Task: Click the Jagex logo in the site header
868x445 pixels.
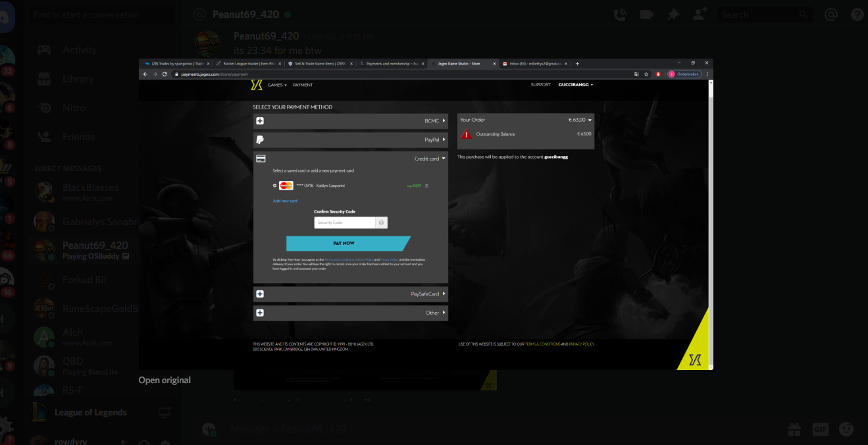Action: tap(257, 85)
